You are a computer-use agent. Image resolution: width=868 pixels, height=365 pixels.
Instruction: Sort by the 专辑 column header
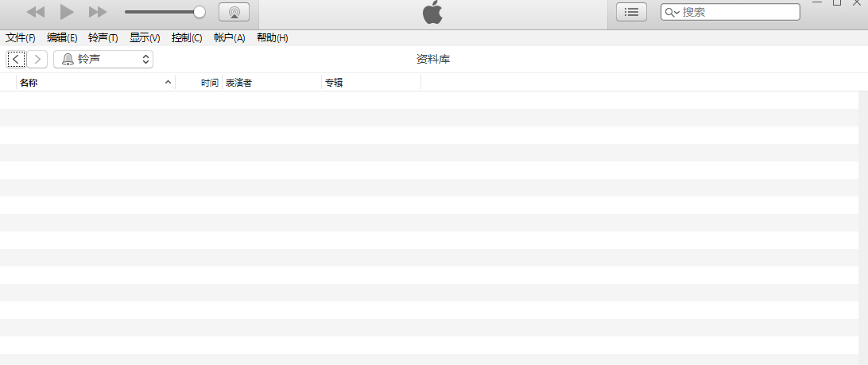(x=371, y=83)
